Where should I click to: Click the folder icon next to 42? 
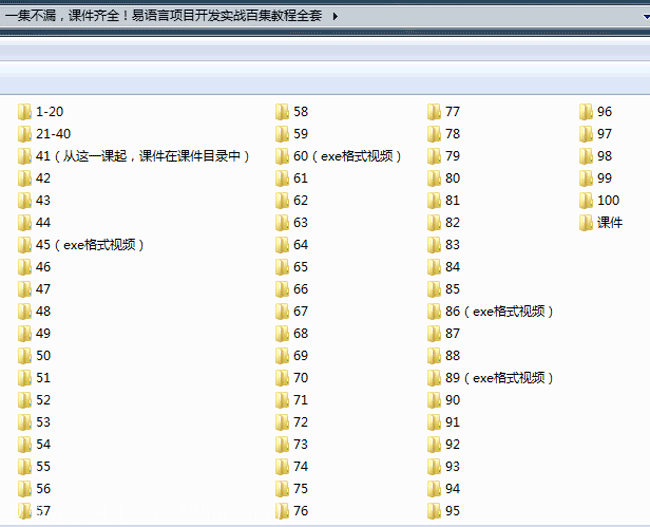tap(24, 178)
